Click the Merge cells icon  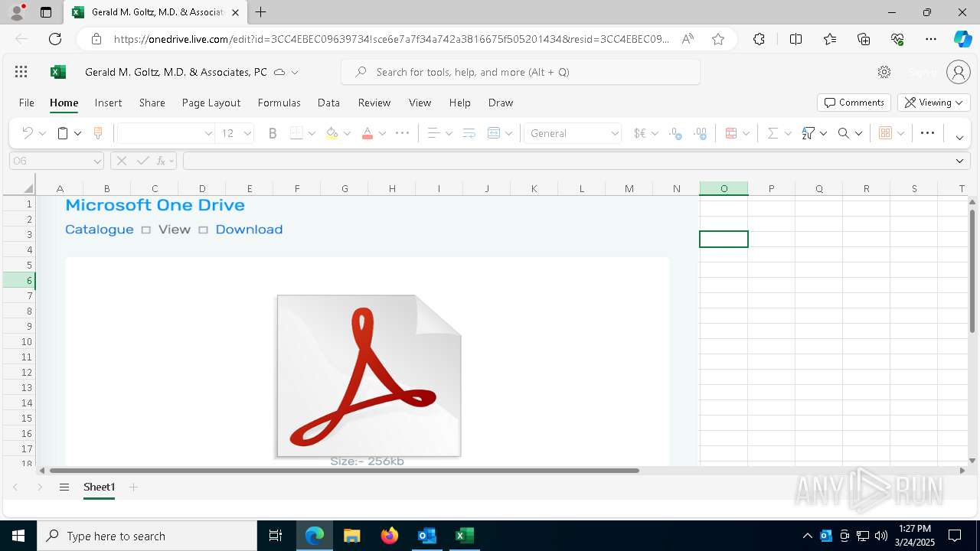494,133
